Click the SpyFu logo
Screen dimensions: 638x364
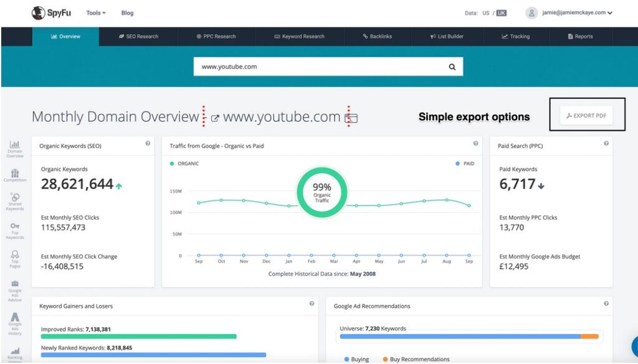(51, 13)
